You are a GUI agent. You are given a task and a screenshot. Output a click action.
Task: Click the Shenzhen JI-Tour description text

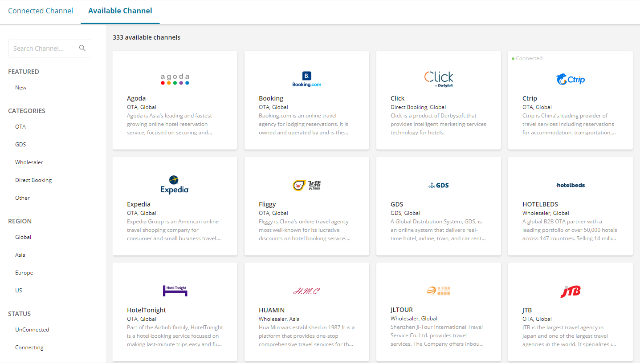[437, 336]
